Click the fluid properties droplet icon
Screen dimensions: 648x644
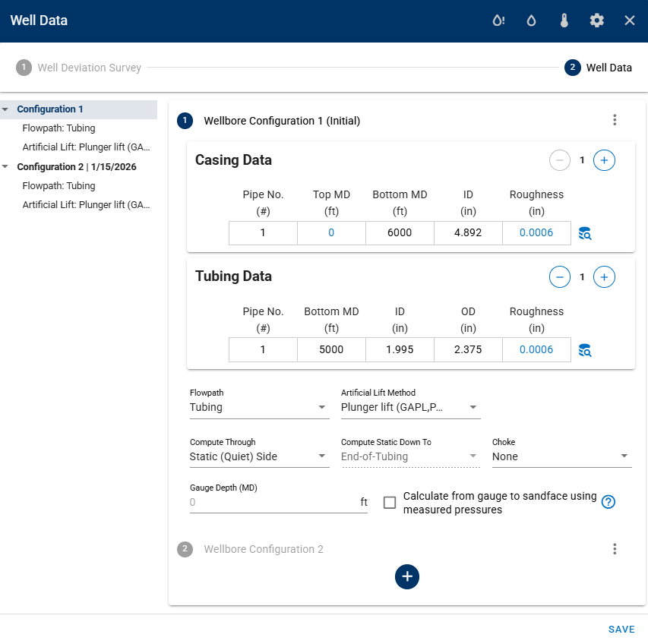531,21
